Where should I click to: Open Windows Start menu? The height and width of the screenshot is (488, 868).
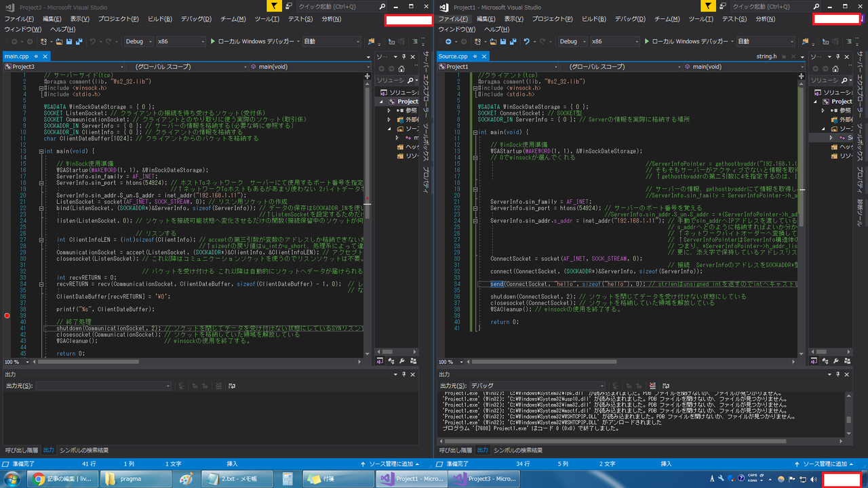pyautogui.click(x=12, y=479)
